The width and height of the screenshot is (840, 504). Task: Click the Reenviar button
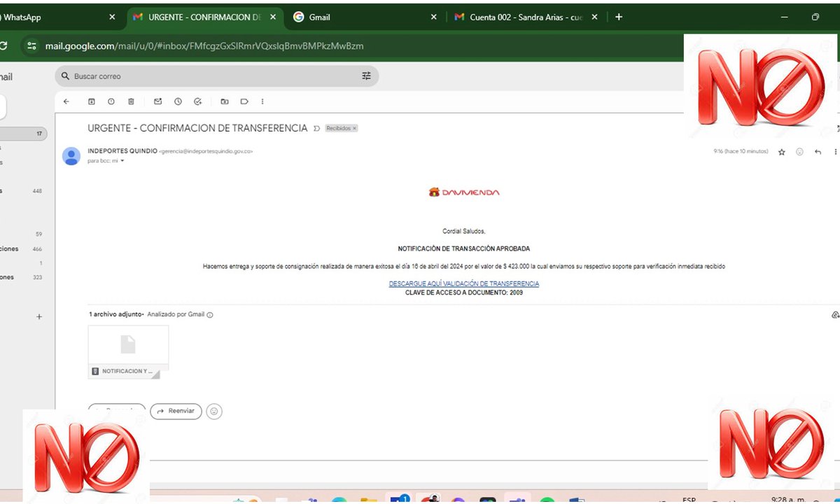click(176, 411)
